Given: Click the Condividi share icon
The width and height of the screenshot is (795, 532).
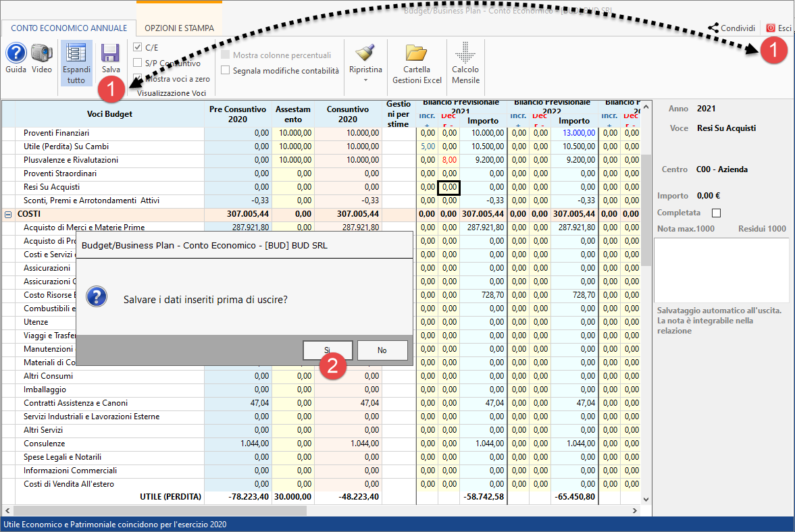Looking at the screenshot, I should point(713,28).
